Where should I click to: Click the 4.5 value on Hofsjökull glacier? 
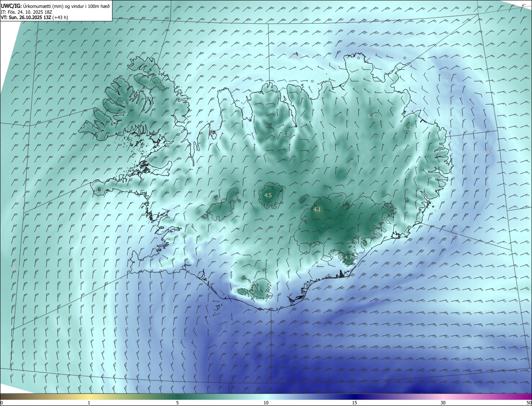[268, 195]
